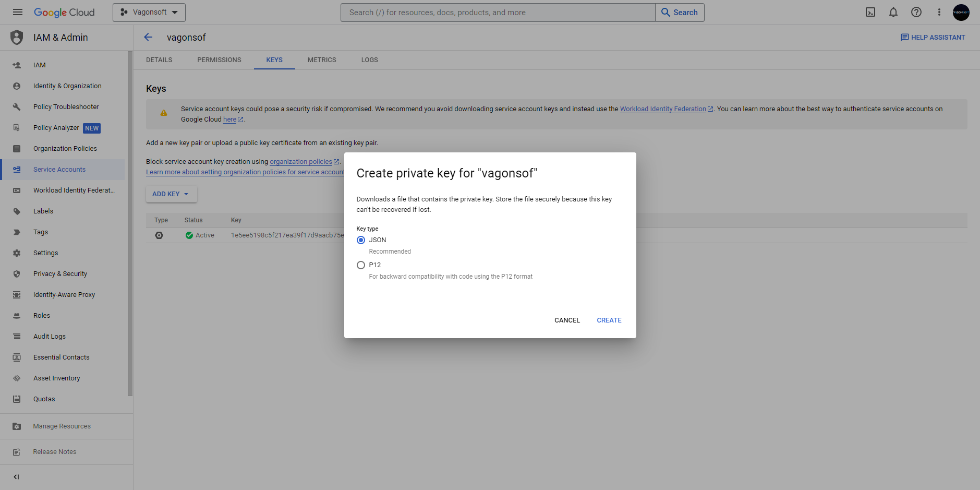
Task: Click the Type column header
Action: coord(161,220)
